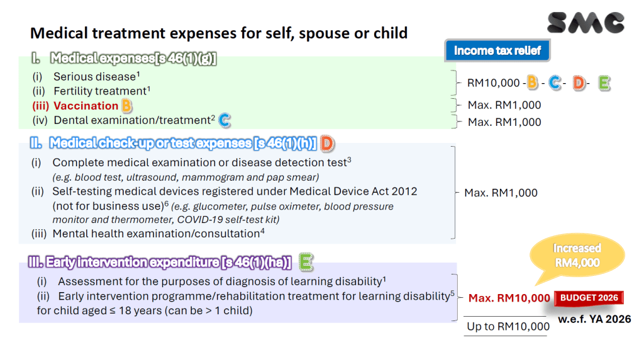The image size is (644, 357).
Task: Click the Up to RM10,000 total
Action: (x=508, y=327)
